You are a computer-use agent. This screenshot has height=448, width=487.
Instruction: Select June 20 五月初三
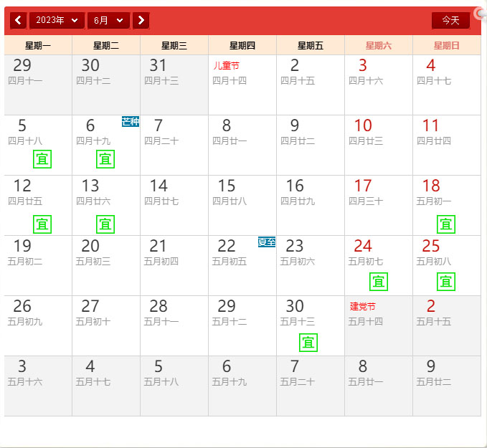pyautogui.click(x=106, y=266)
